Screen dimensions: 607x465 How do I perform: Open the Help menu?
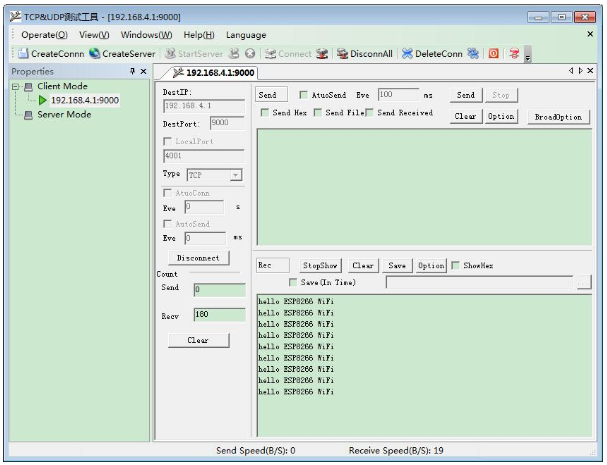199,35
